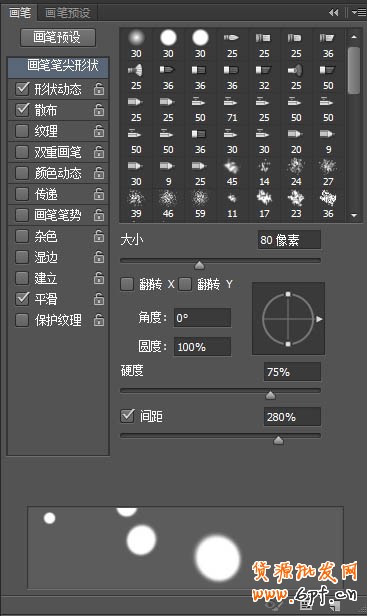Click brush list scroll up arrow
The image size is (367, 616).
tap(354, 37)
